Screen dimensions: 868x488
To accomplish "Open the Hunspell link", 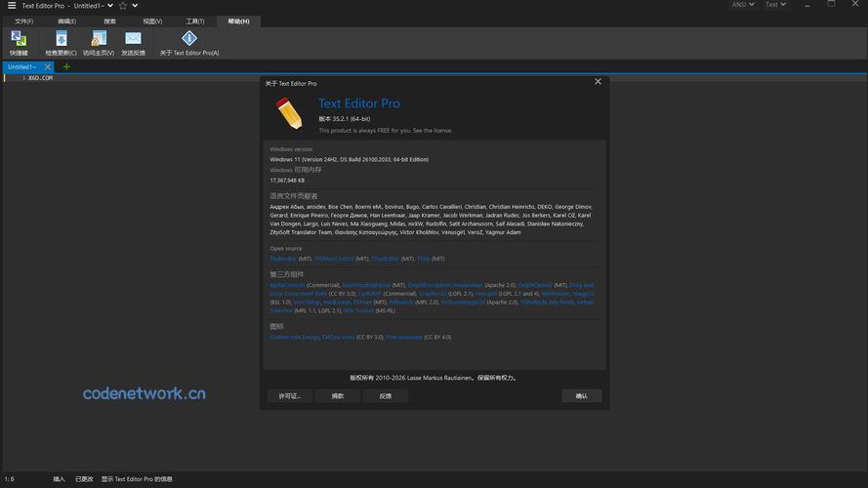I will 486,294.
